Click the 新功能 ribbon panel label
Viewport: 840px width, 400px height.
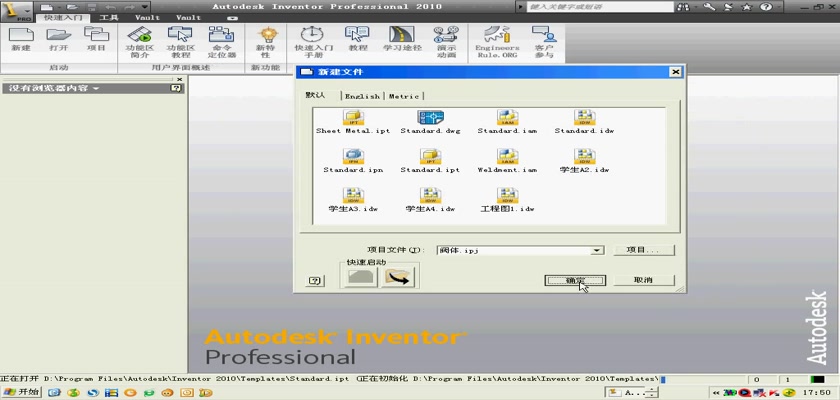point(266,68)
